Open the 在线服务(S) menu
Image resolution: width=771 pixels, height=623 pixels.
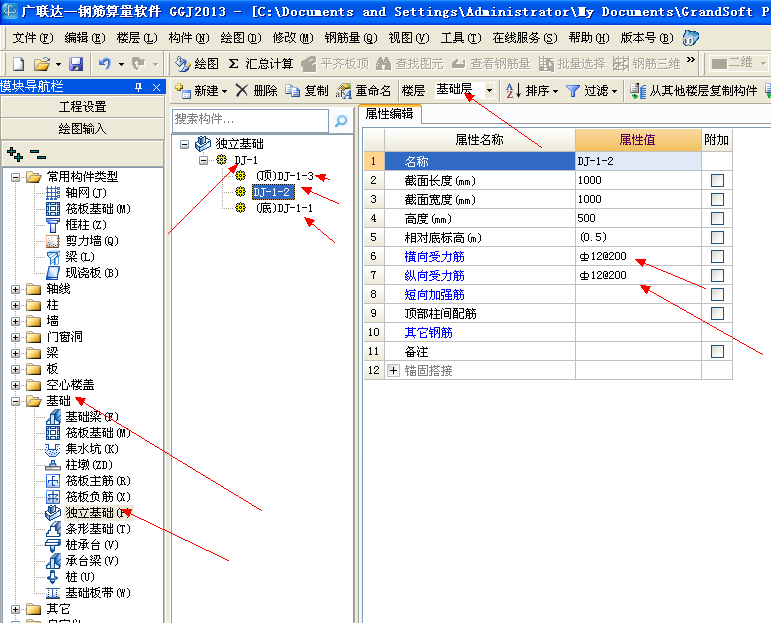coord(525,38)
